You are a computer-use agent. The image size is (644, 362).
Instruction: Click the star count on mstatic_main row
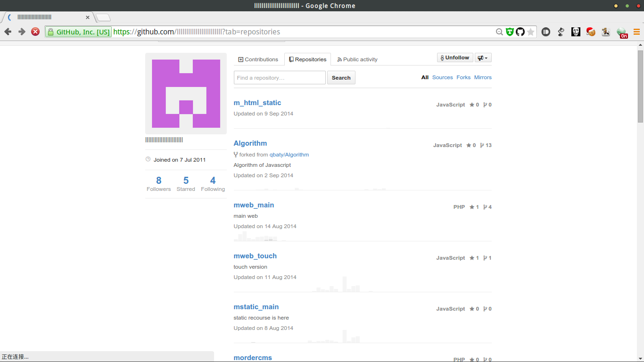click(474, 309)
